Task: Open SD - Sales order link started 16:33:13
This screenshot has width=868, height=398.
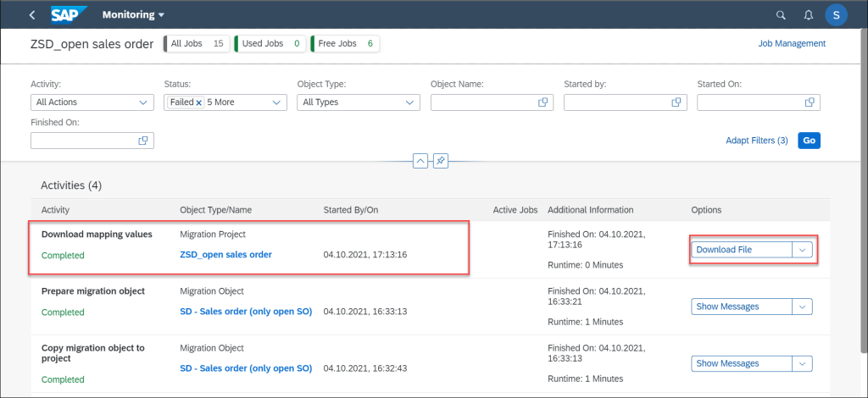Action: [x=246, y=312]
